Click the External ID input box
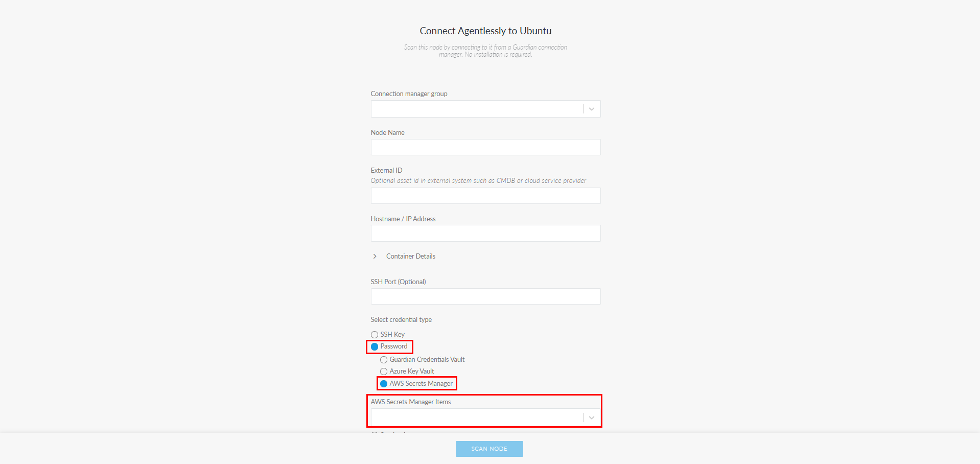The height and width of the screenshot is (464, 980). (x=485, y=196)
